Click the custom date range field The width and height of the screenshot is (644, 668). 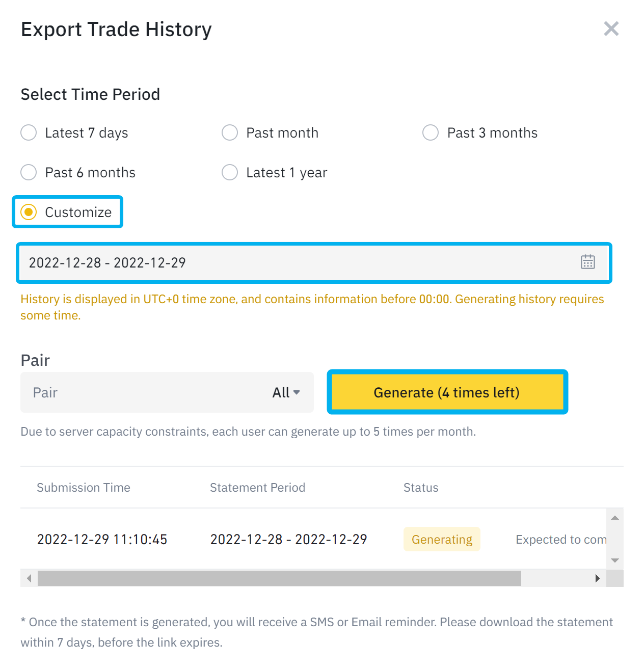click(314, 262)
